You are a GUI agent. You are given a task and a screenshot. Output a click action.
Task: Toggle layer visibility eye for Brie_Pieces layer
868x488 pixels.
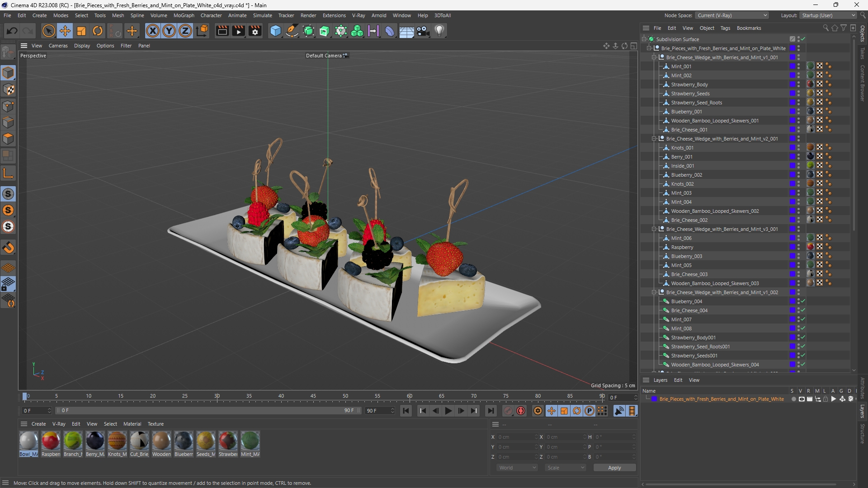point(802,399)
